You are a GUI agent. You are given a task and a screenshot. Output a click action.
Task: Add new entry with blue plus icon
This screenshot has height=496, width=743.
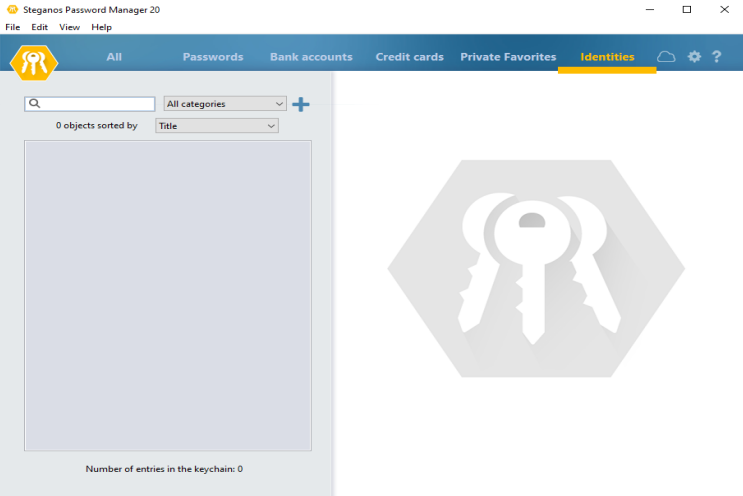click(301, 104)
